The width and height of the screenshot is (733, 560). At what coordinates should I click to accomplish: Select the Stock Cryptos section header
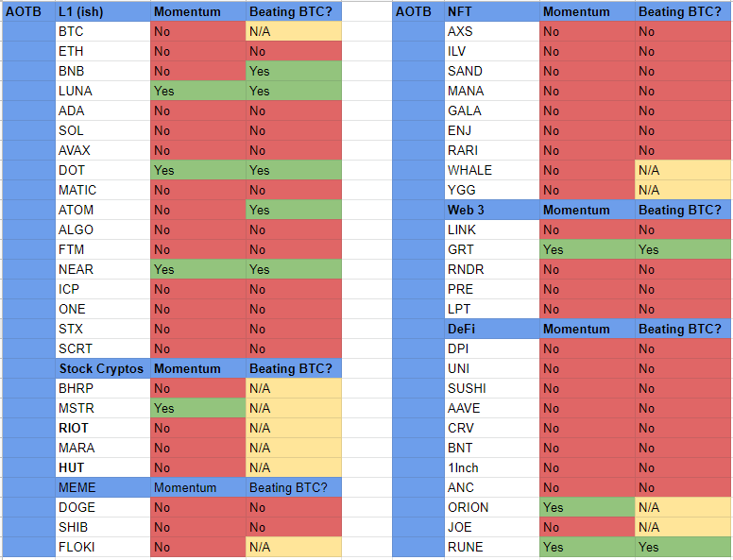[102, 368]
